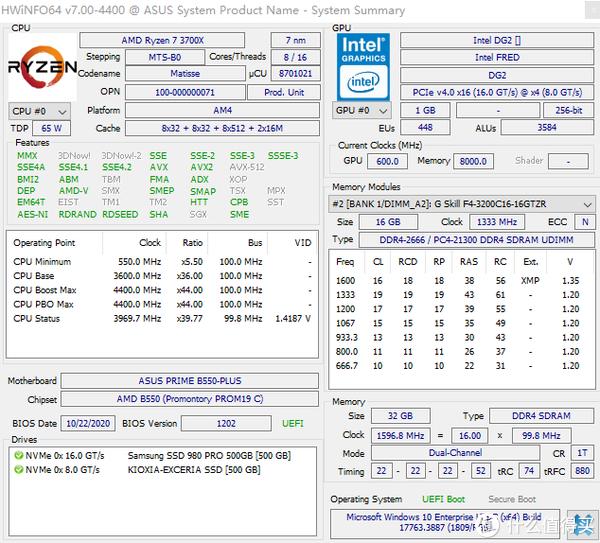Click the AMD Ryzen CPU logo
This screenshot has width=600, height=543.
click(x=42, y=67)
